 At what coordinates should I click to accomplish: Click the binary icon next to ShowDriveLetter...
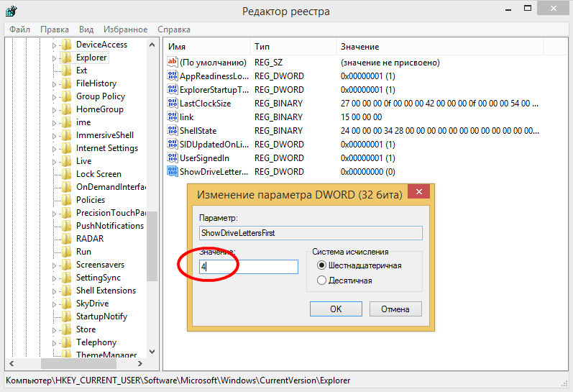pyautogui.click(x=173, y=171)
